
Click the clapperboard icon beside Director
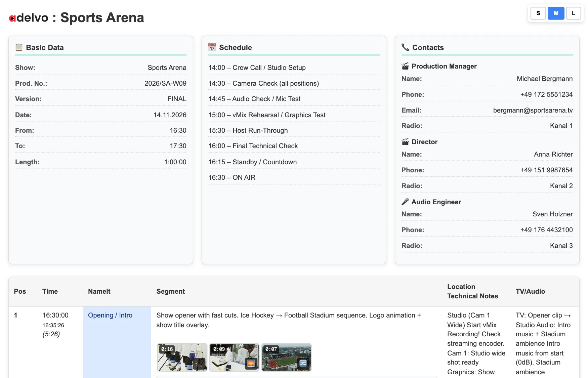(x=405, y=142)
